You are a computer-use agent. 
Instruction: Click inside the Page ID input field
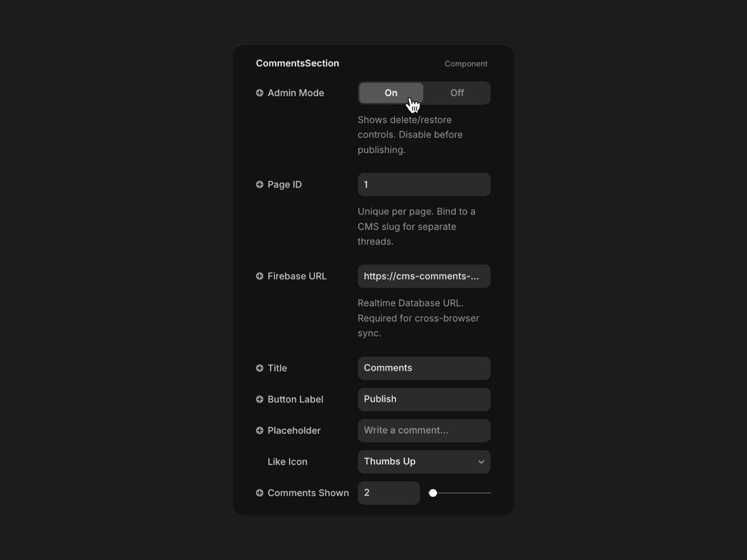tap(424, 184)
